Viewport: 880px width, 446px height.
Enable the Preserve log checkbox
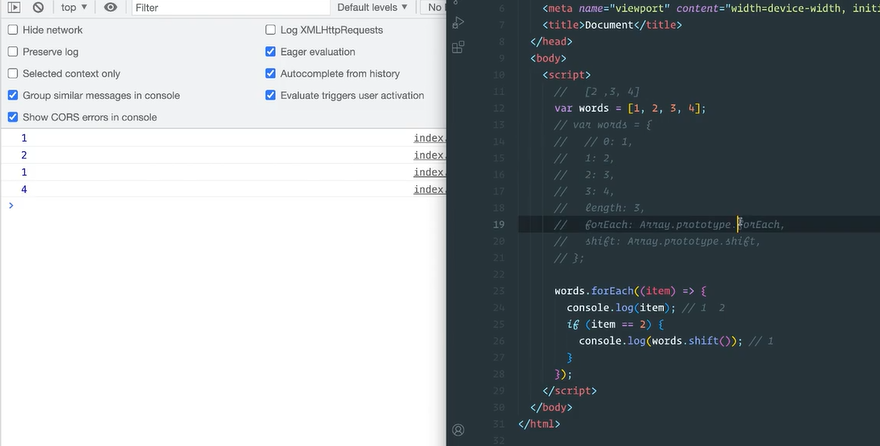pyautogui.click(x=13, y=52)
